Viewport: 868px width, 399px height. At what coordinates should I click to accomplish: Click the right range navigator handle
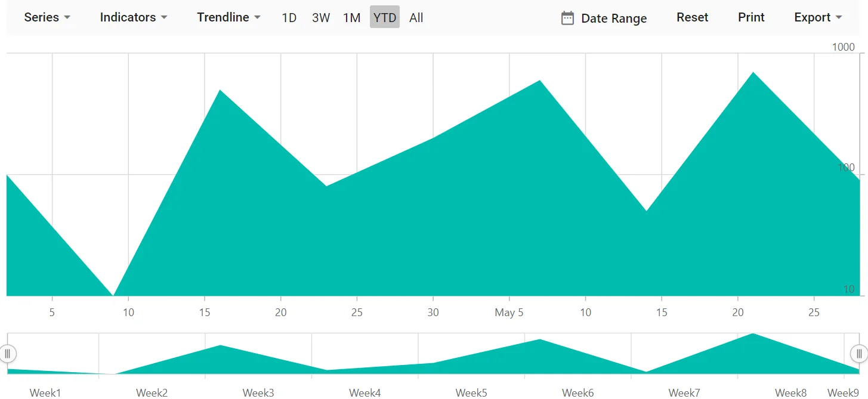tap(859, 354)
